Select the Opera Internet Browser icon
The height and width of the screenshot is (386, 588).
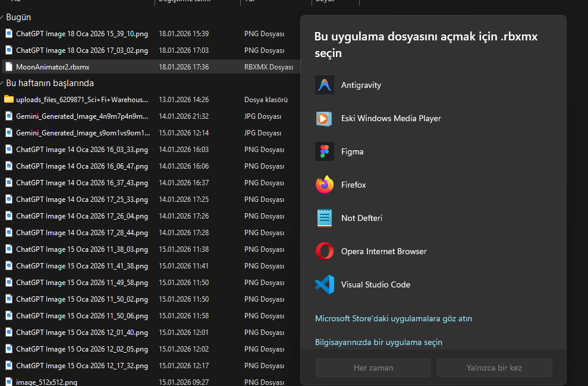click(325, 251)
